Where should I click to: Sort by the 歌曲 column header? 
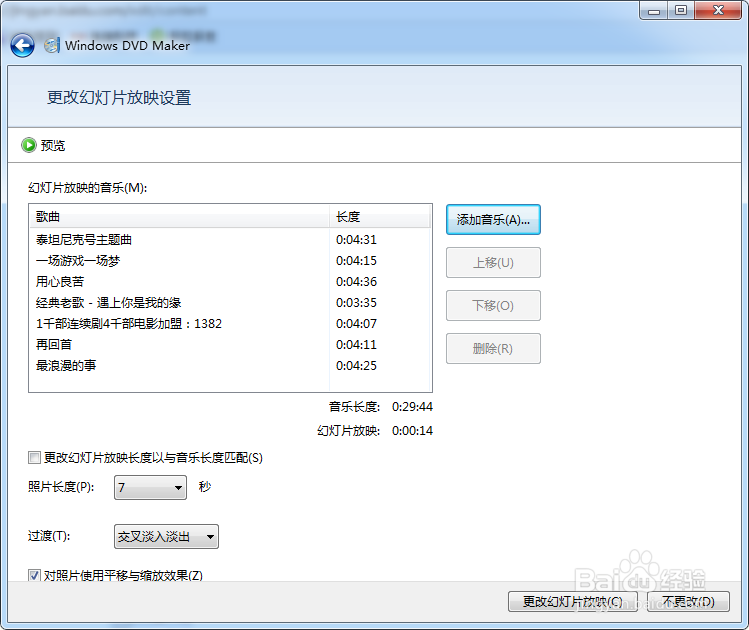coord(179,216)
